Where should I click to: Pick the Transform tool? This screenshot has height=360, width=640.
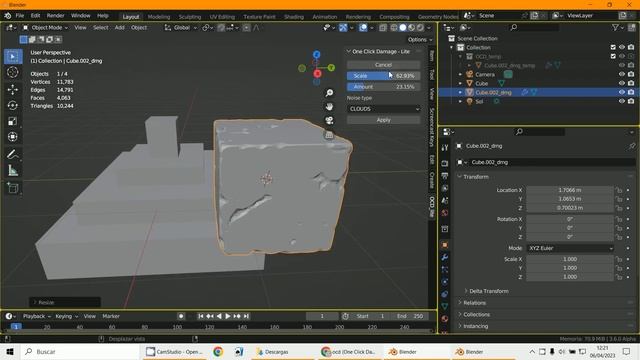point(13,137)
